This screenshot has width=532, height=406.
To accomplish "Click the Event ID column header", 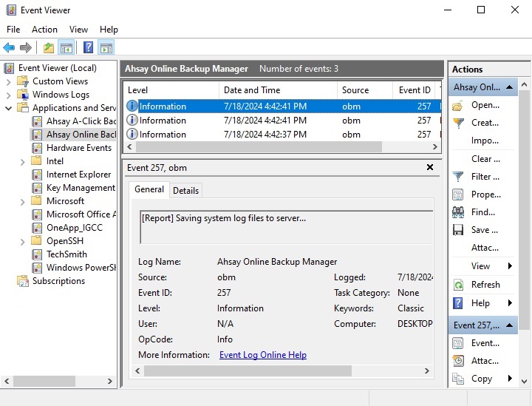I will tap(415, 90).
